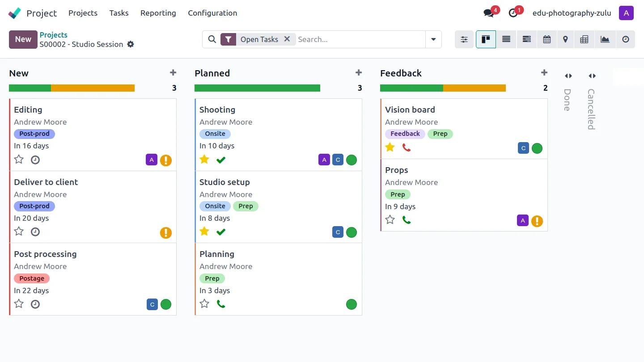Open the Configuration menu
Viewport: 644px width, 362px height.
click(x=212, y=13)
